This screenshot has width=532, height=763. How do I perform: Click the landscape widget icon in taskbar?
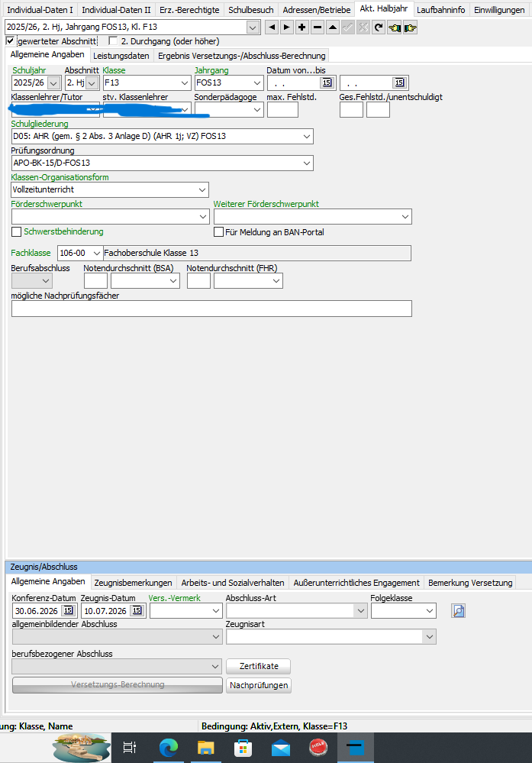81,748
